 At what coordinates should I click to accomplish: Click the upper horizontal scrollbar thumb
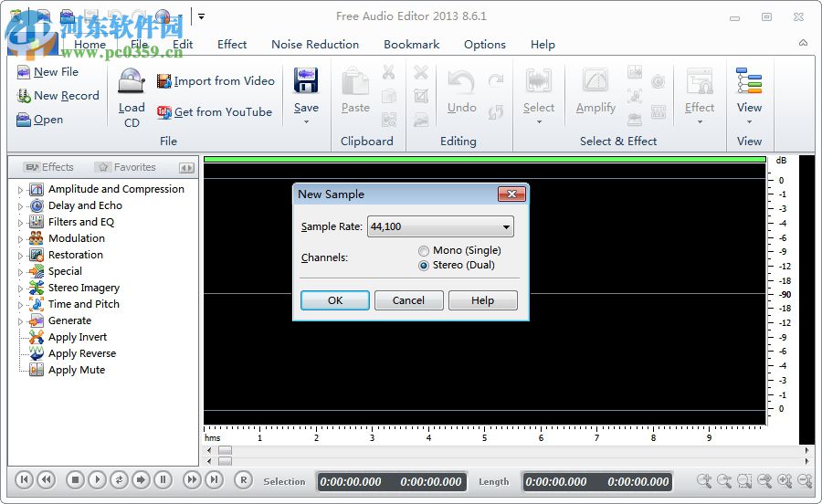pyautogui.click(x=225, y=450)
